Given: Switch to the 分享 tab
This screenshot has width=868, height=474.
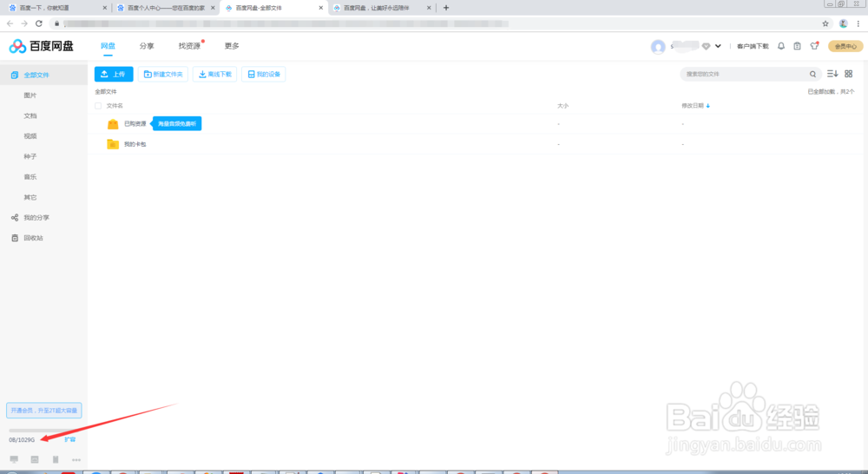Looking at the screenshot, I should 147,46.
